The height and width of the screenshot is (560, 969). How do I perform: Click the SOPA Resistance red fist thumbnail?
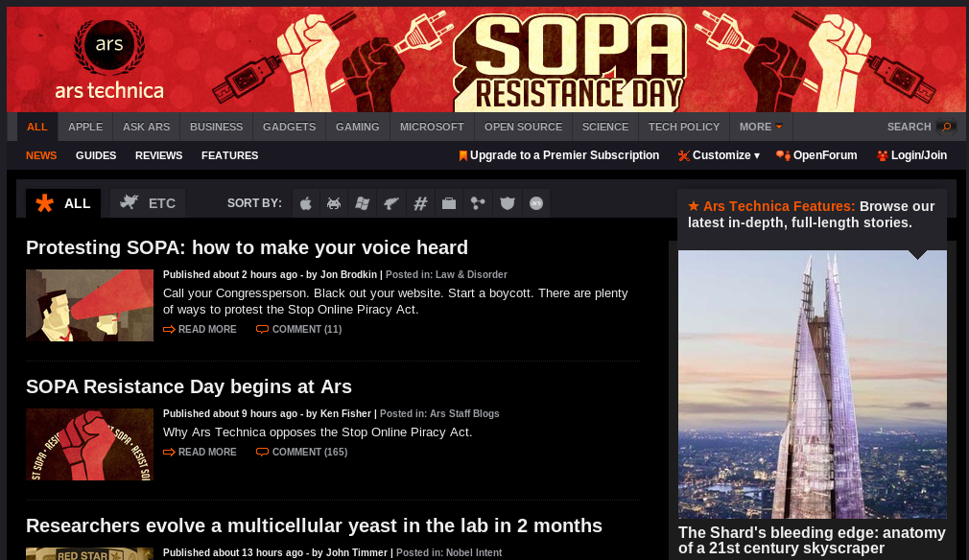[89, 444]
